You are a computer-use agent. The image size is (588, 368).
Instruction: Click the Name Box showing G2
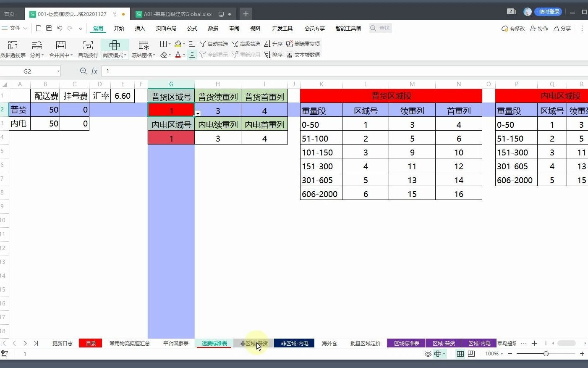pyautogui.click(x=27, y=71)
